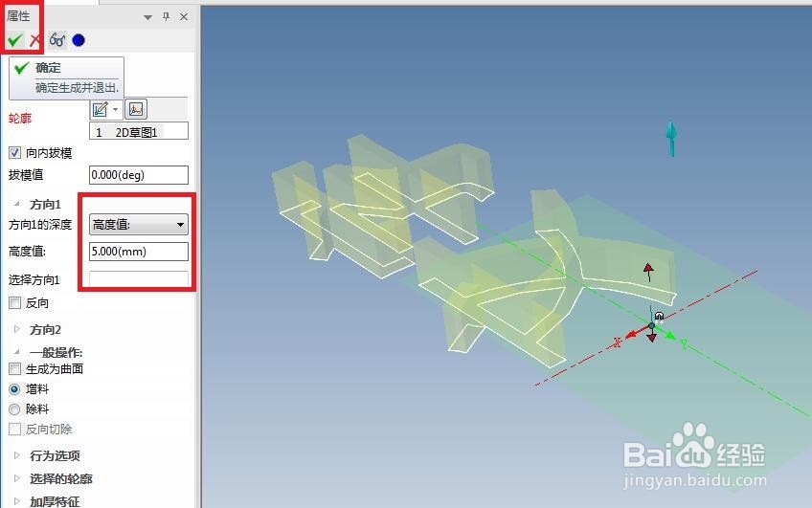
Task: Click the sketch picture icon button
Action: [136, 109]
